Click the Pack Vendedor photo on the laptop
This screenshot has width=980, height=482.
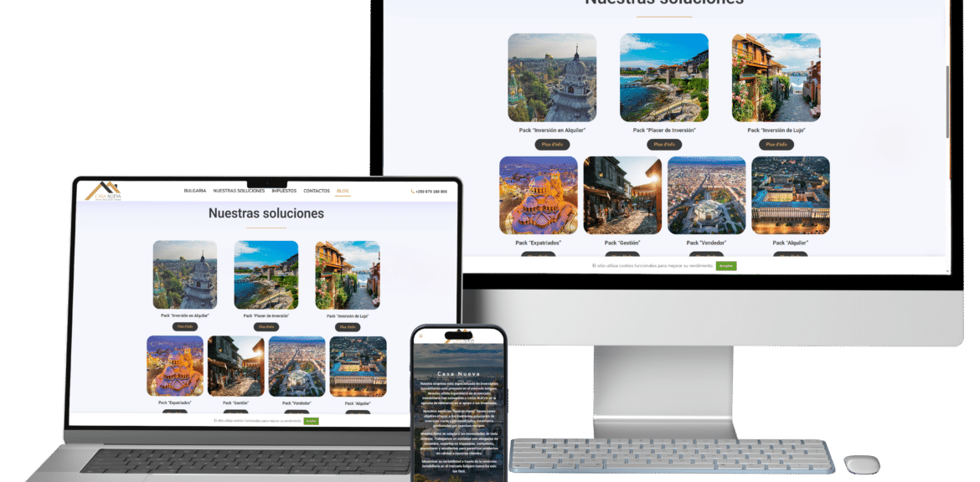click(x=297, y=367)
